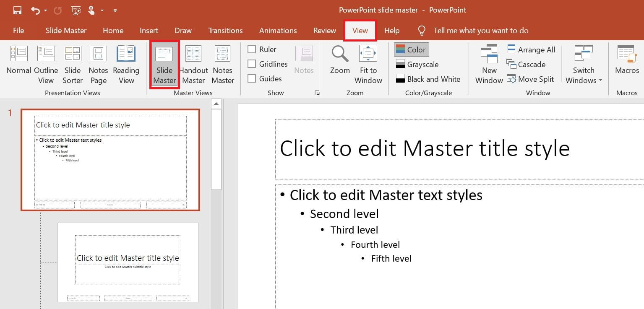644x309 pixels.
Task: Click Move Split
Action: point(530,79)
